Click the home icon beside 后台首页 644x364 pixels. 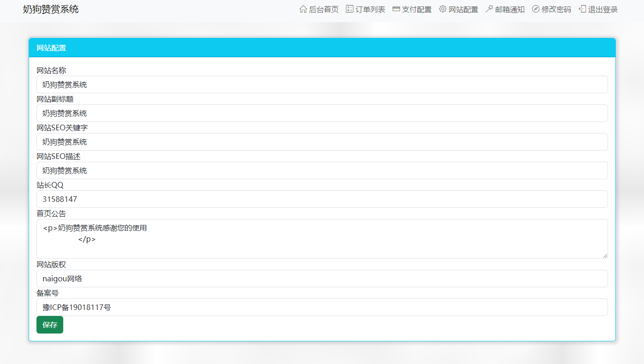pos(303,9)
